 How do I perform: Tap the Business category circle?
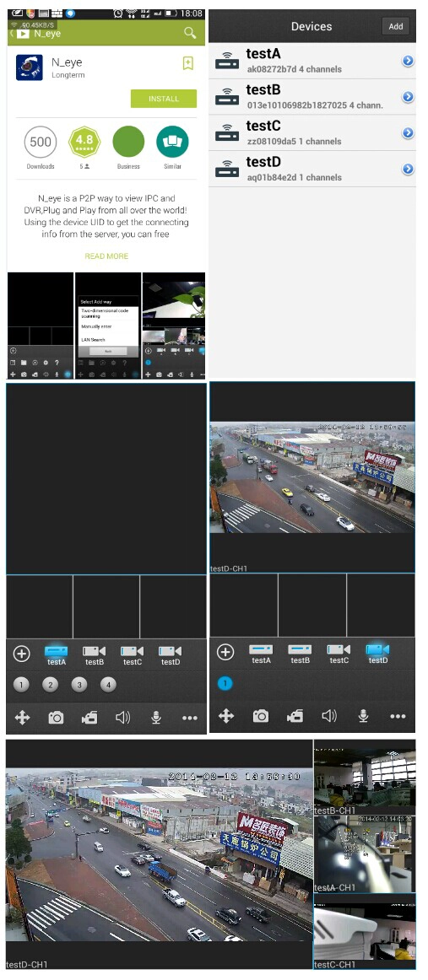click(128, 142)
